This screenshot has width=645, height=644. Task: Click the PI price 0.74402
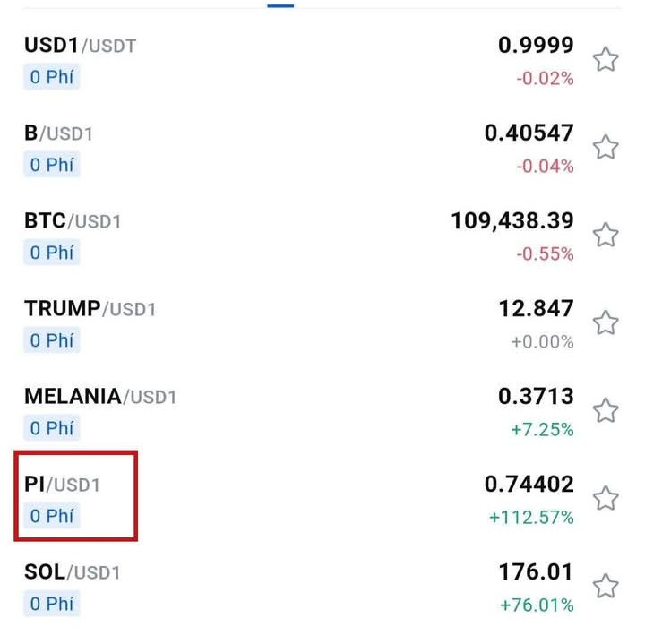pyautogui.click(x=529, y=485)
